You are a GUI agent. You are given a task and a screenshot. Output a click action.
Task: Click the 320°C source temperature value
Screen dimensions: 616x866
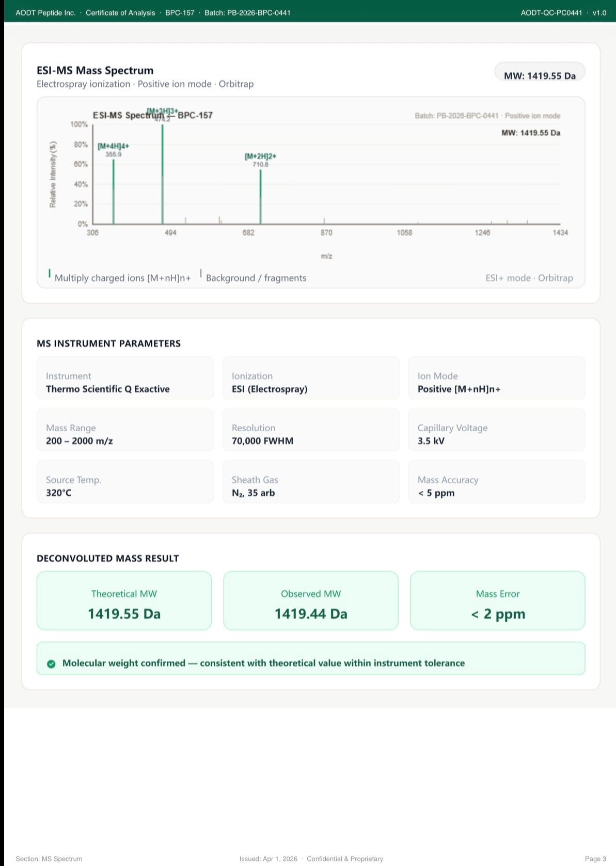coord(59,493)
